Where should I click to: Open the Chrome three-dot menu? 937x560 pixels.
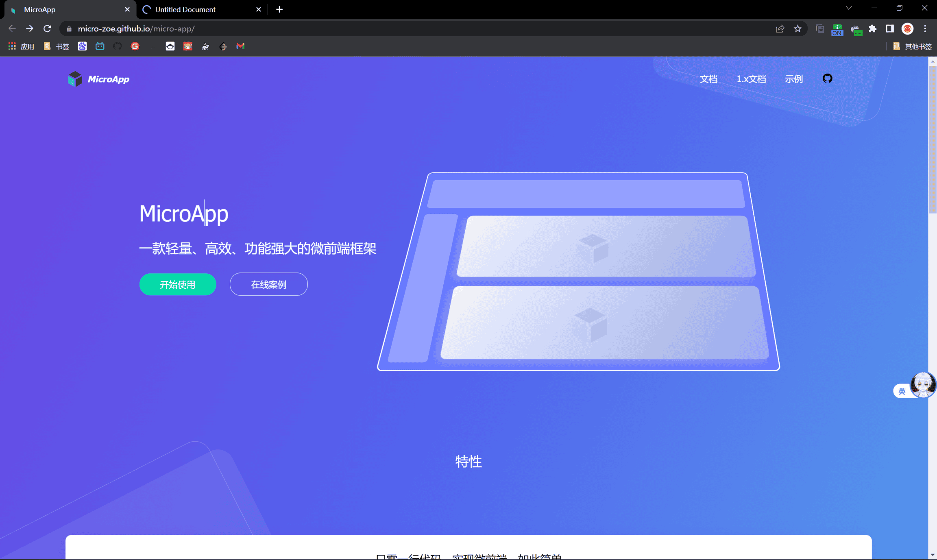925,29
